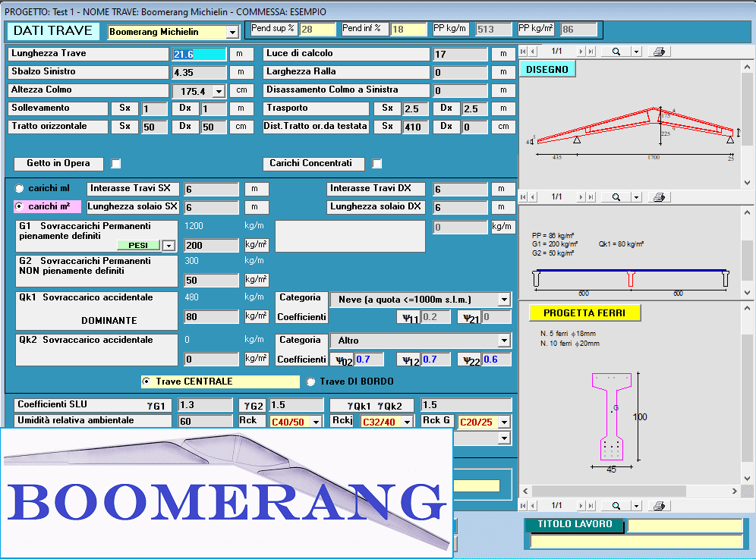Click the Luce di calcolo field

tap(460, 54)
